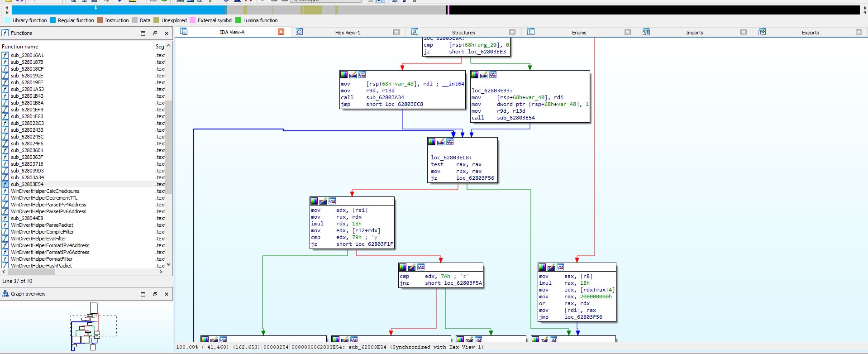Click loc_62803F1F jump target in graph
868x354 pixels.
point(374,244)
